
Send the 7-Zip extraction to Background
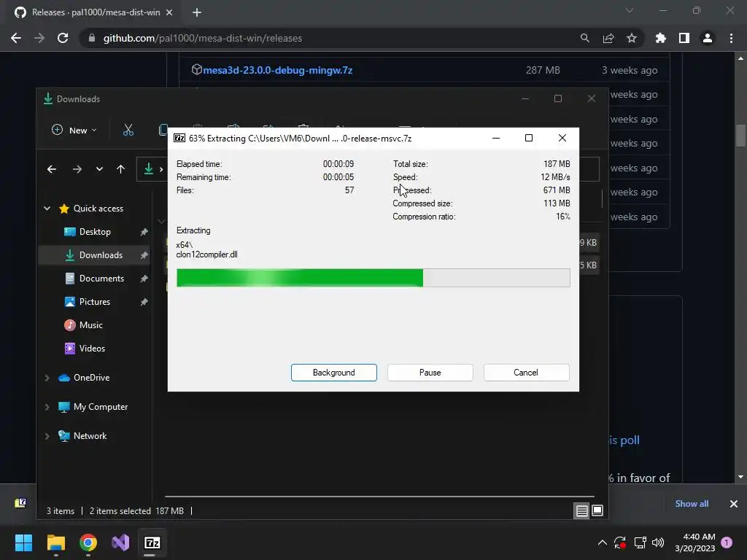pyautogui.click(x=333, y=373)
